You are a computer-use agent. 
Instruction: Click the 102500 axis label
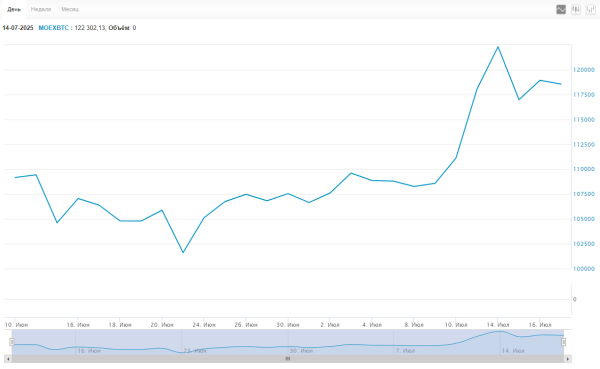click(584, 244)
